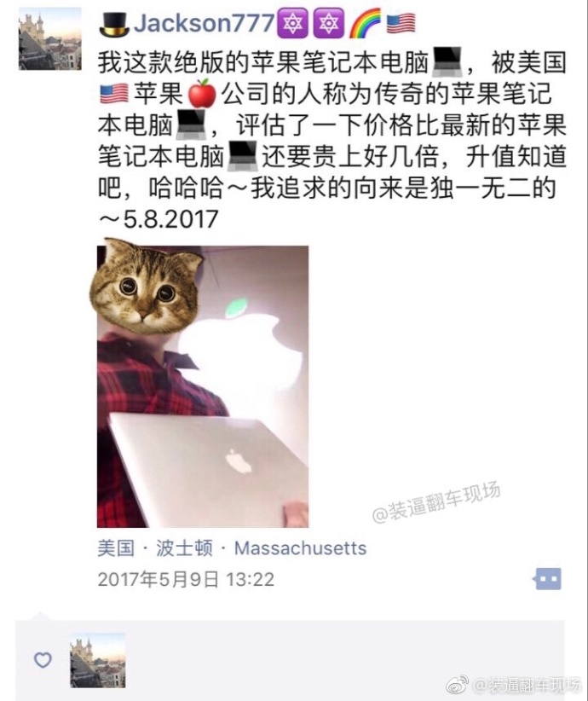Click the cat face sticker on the photo
This screenshot has height=701, width=588.
(x=147, y=287)
